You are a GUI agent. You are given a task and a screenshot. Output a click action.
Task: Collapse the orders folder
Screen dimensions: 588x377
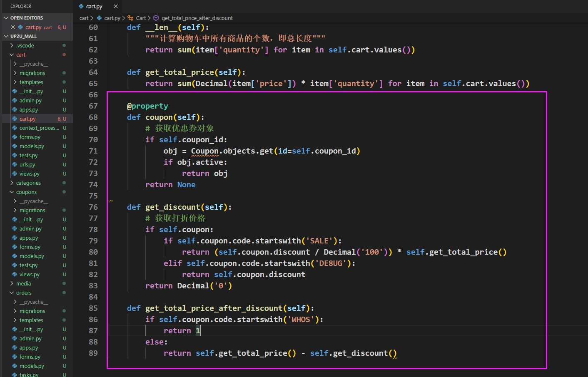12,293
